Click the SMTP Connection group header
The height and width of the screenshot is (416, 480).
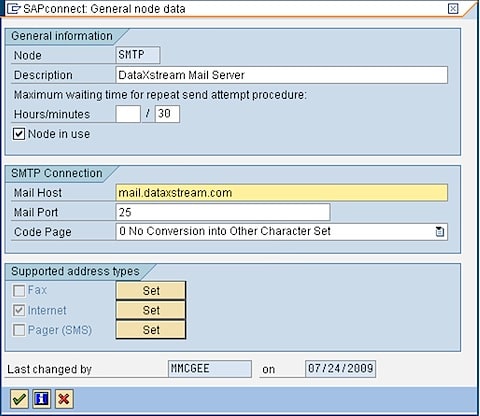pos(57,173)
